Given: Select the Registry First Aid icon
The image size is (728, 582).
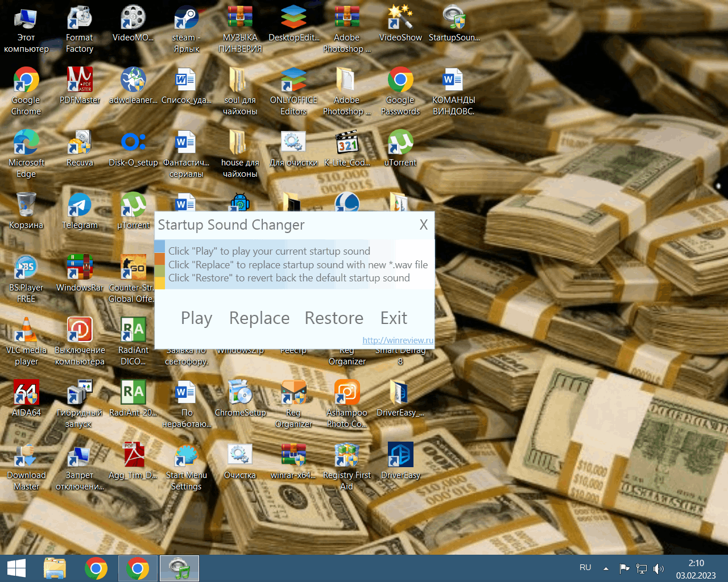Looking at the screenshot, I should [347, 467].
